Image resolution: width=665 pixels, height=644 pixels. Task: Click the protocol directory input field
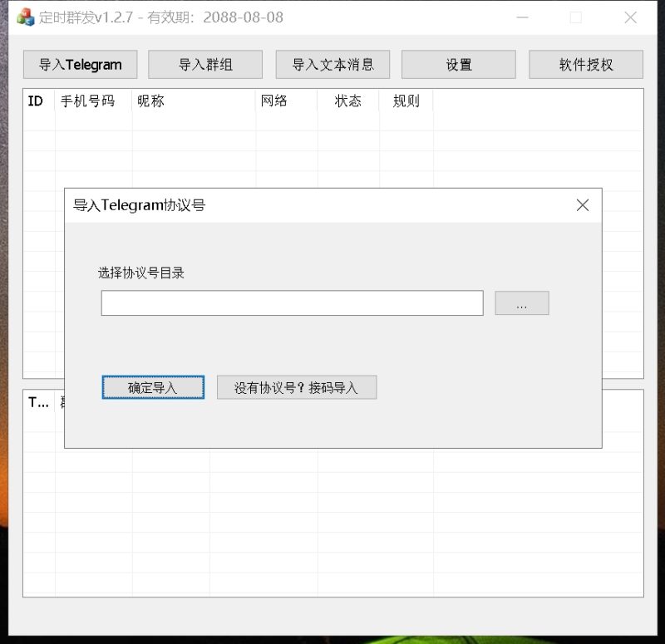point(292,302)
